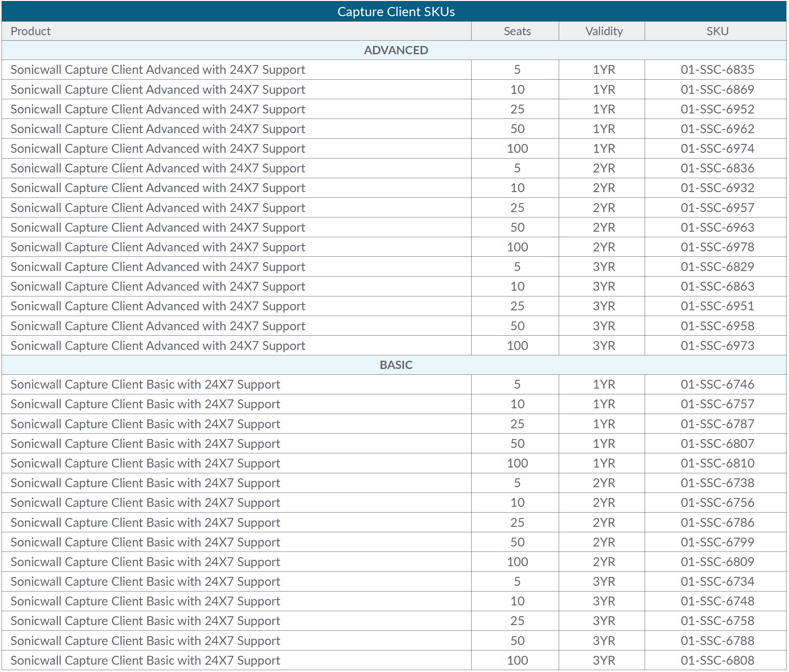789x672 pixels.
Task: Click SKU 01-SSC-6973 cell
Action: point(717,346)
